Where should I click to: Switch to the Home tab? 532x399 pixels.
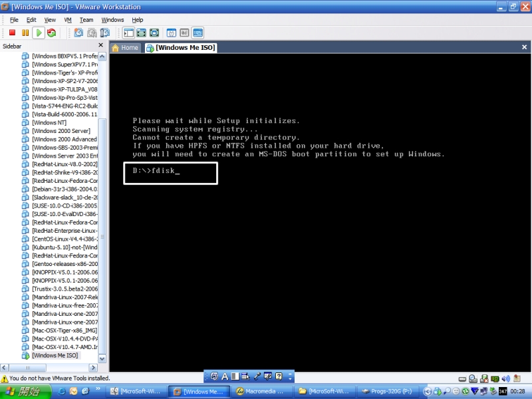pos(125,48)
